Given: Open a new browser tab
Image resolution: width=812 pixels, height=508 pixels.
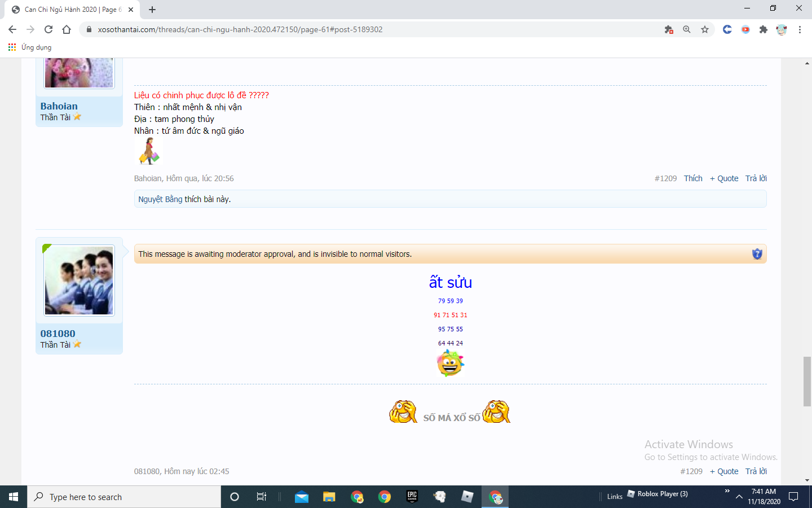Looking at the screenshot, I should tap(152, 10).
